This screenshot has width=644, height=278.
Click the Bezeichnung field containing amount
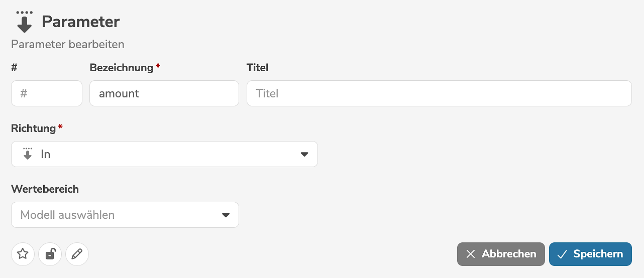(164, 93)
